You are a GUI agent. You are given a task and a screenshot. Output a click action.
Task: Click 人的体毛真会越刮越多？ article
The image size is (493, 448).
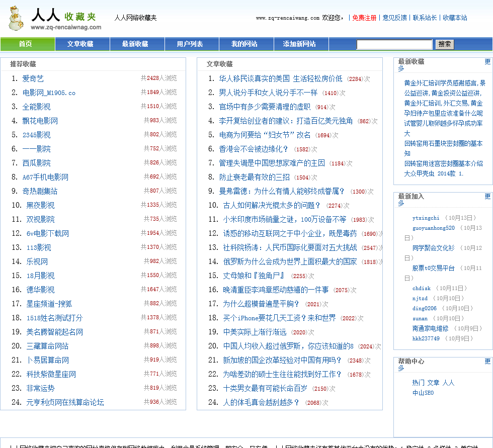(x=261, y=402)
